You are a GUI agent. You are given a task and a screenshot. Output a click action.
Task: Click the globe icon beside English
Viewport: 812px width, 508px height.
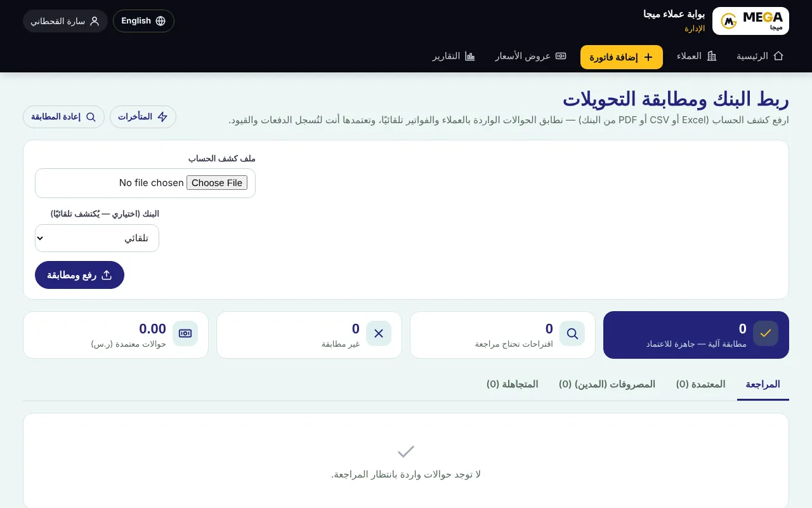(160, 21)
